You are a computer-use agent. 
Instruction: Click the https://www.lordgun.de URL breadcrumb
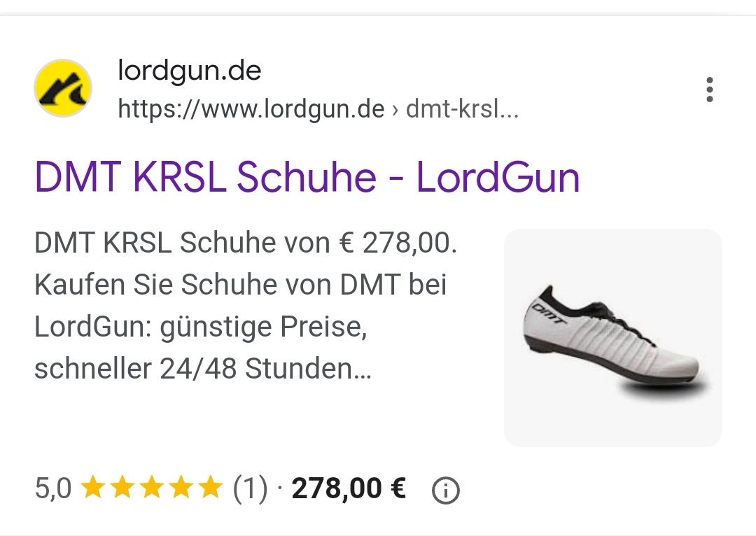point(251,109)
